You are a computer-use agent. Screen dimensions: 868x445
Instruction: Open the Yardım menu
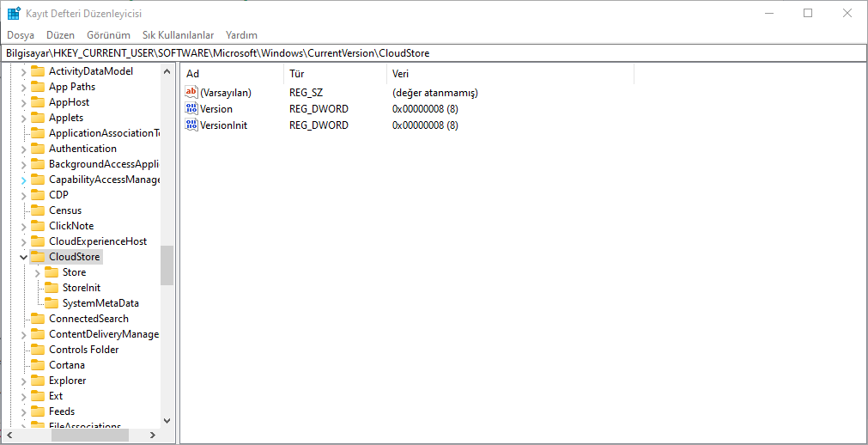click(x=241, y=35)
